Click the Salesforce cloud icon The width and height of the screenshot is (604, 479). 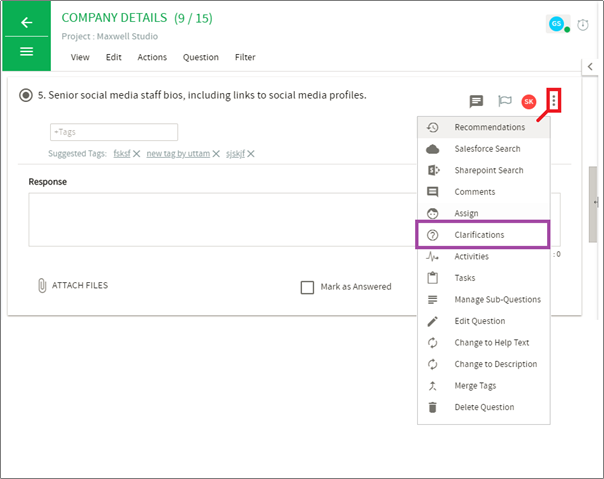point(433,149)
